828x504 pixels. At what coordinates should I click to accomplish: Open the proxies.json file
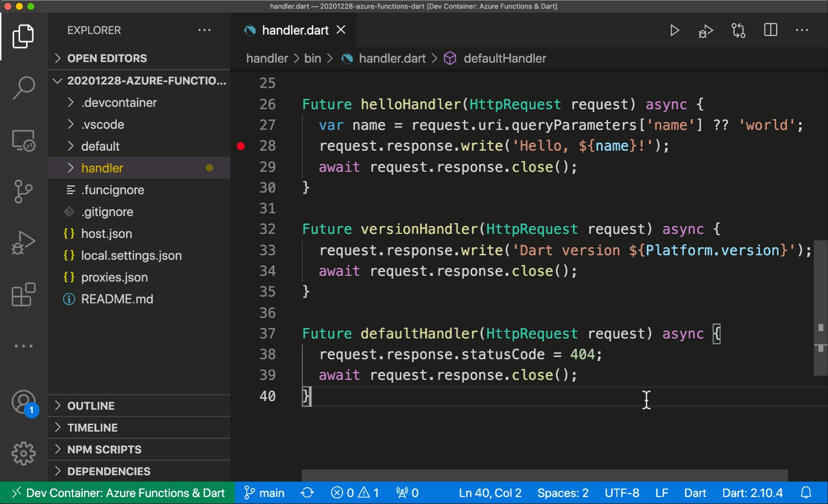(139, 277)
